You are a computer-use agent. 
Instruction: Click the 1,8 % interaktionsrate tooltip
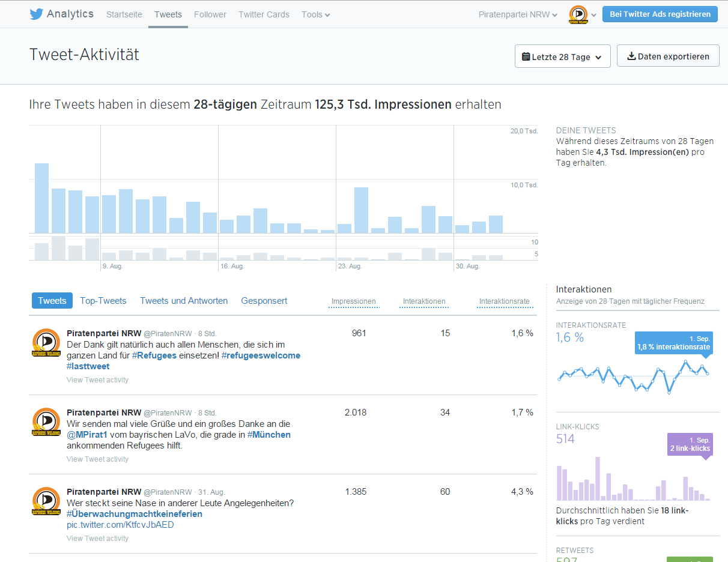673,343
